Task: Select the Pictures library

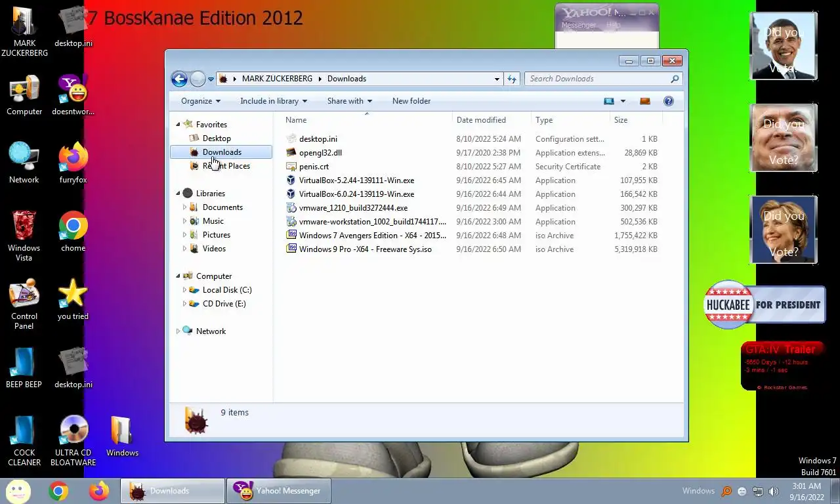Action: pos(216,235)
